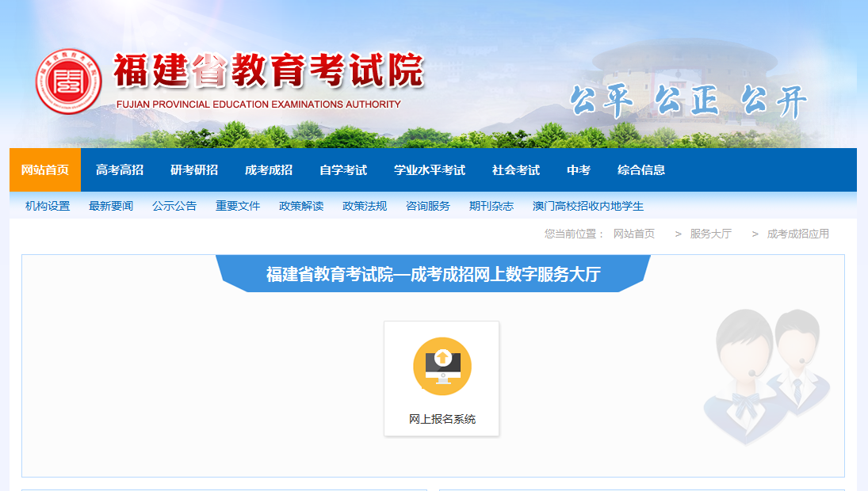868x491 pixels.
Task: Go to 重要文件 link
Action: click(238, 206)
